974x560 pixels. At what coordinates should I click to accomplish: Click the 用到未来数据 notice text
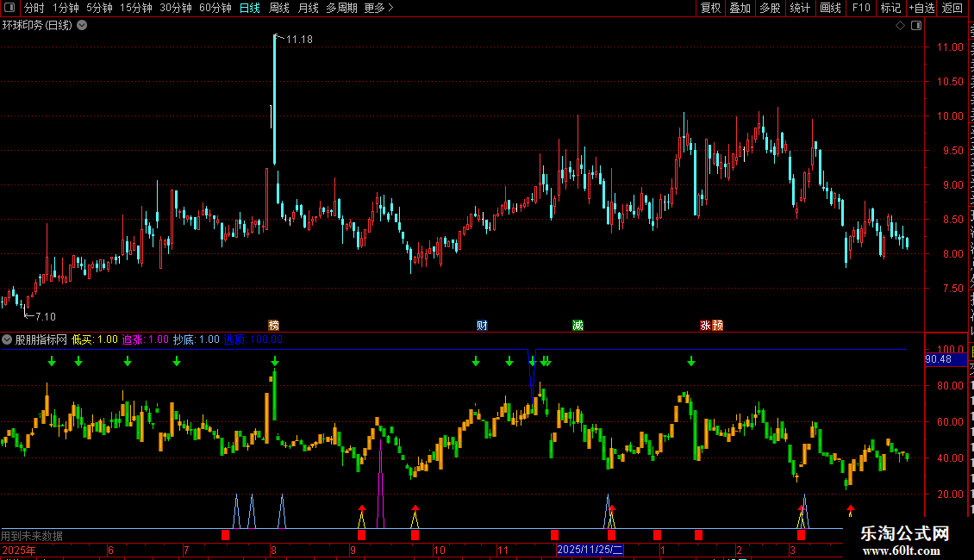click(x=32, y=536)
